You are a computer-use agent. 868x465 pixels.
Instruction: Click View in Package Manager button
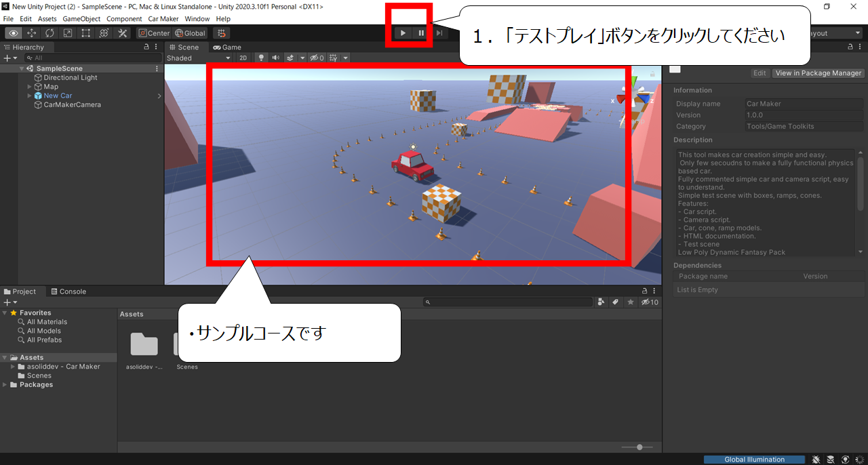click(x=818, y=73)
